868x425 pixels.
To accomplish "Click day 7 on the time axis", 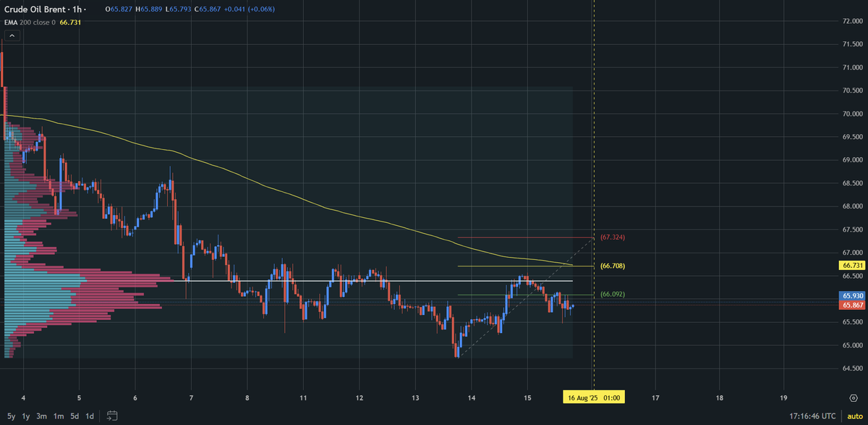I will click(191, 397).
